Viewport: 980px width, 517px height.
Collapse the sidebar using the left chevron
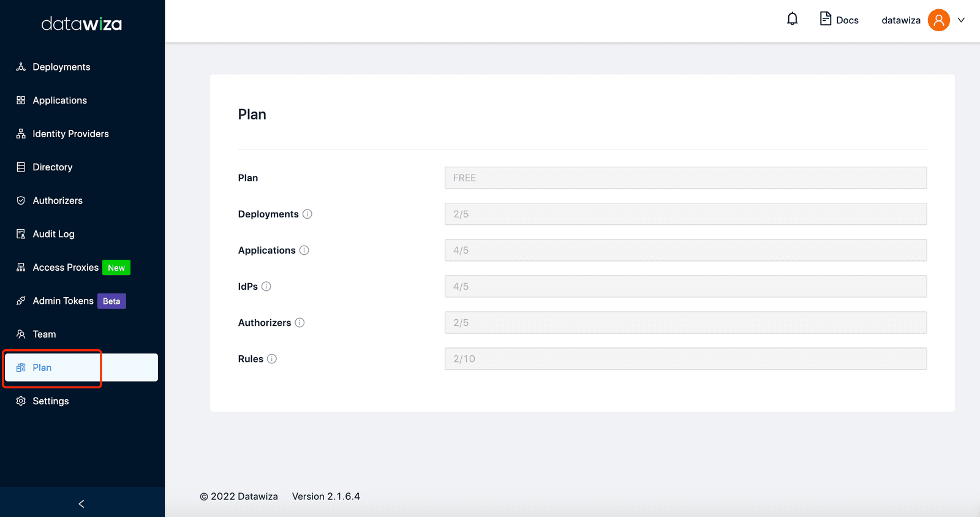click(81, 504)
